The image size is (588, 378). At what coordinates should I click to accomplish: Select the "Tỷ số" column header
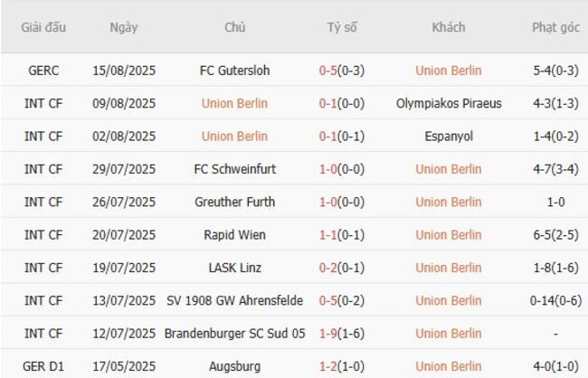coord(342,27)
